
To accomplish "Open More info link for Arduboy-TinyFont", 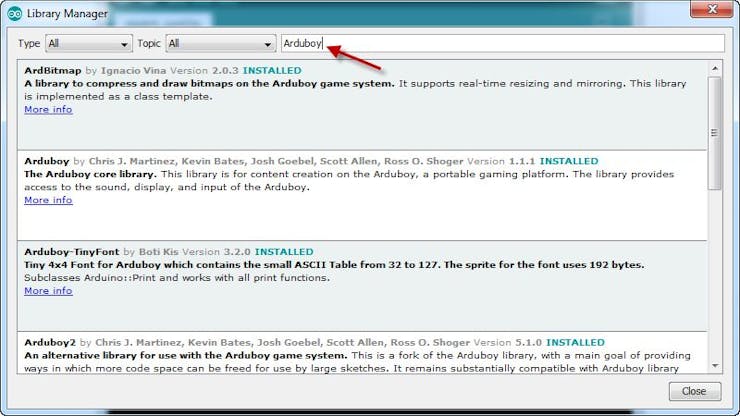I will (48, 291).
